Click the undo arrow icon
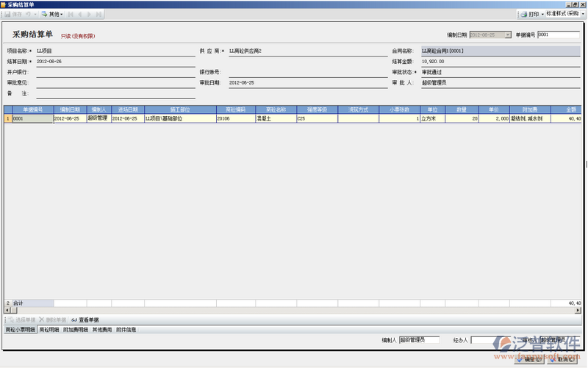This screenshot has height=368, width=588. [x=27, y=14]
